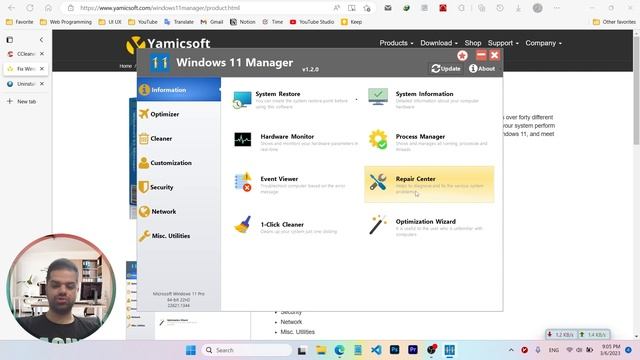Open Other favorites folder
The height and width of the screenshot is (360, 640).
click(614, 22)
